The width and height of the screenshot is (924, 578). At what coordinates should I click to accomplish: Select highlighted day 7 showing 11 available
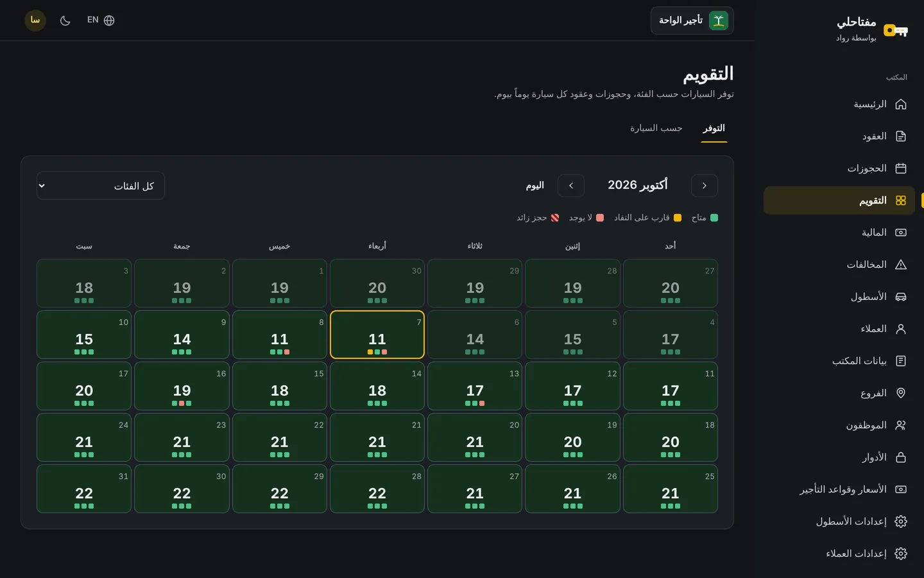click(377, 335)
